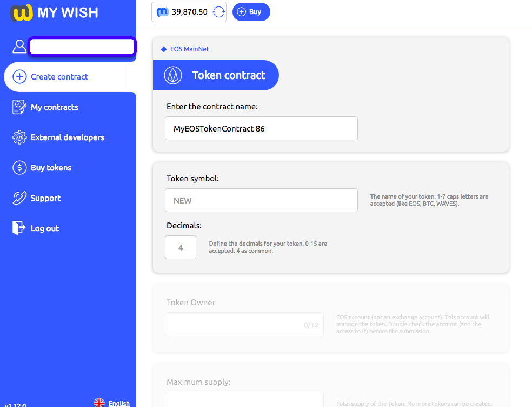
Task: Switch language via English link
Action: (x=119, y=403)
